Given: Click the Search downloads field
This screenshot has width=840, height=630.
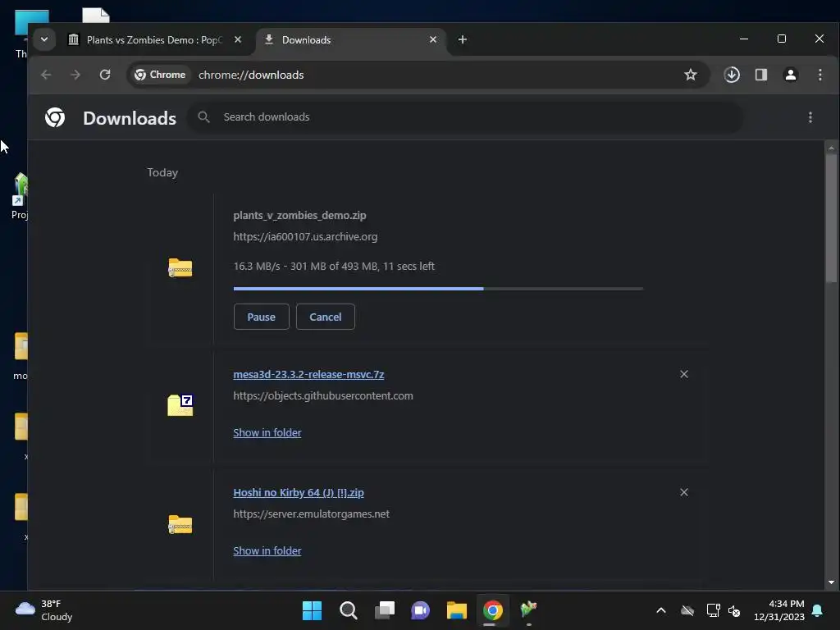Looking at the screenshot, I should (x=464, y=117).
